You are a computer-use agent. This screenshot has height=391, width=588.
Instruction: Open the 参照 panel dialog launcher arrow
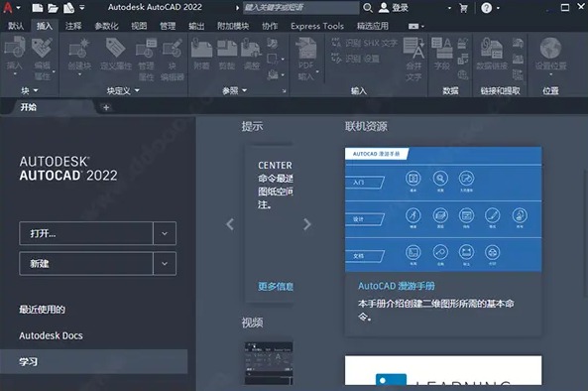pos(284,91)
